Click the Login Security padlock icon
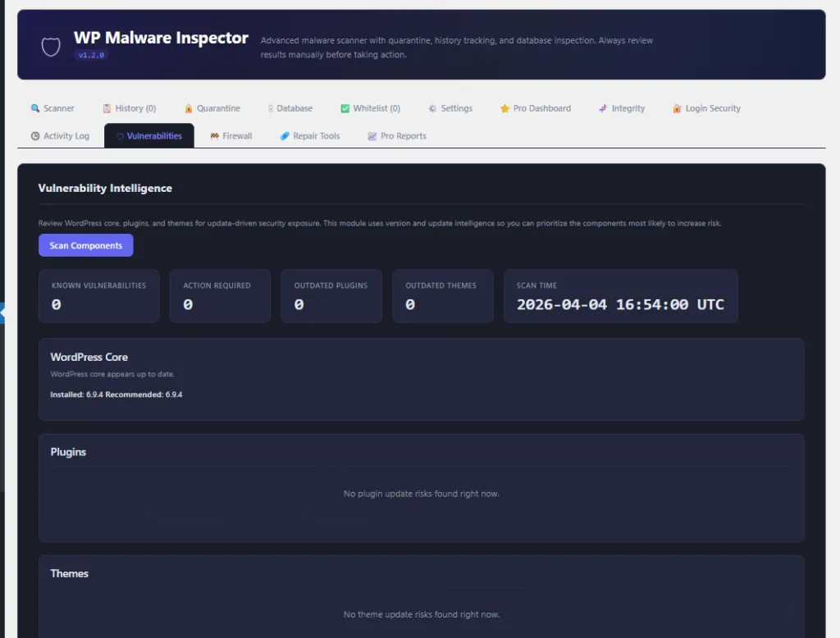 [x=677, y=107]
